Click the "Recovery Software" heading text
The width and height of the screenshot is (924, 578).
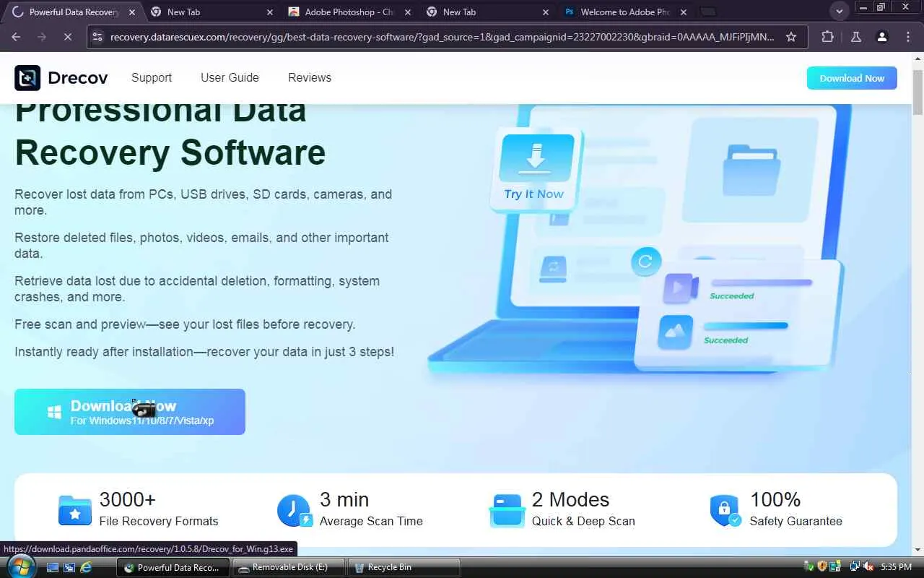tap(170, 152)
